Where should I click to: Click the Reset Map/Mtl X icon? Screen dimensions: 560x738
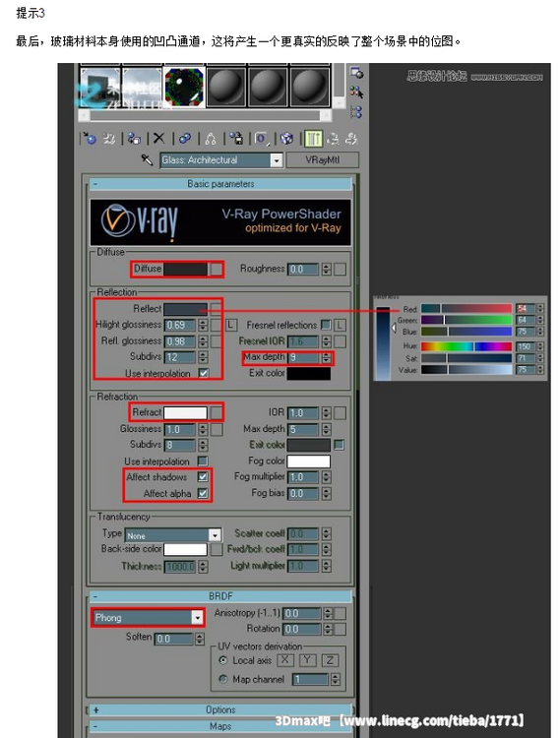tap(159, 139)
